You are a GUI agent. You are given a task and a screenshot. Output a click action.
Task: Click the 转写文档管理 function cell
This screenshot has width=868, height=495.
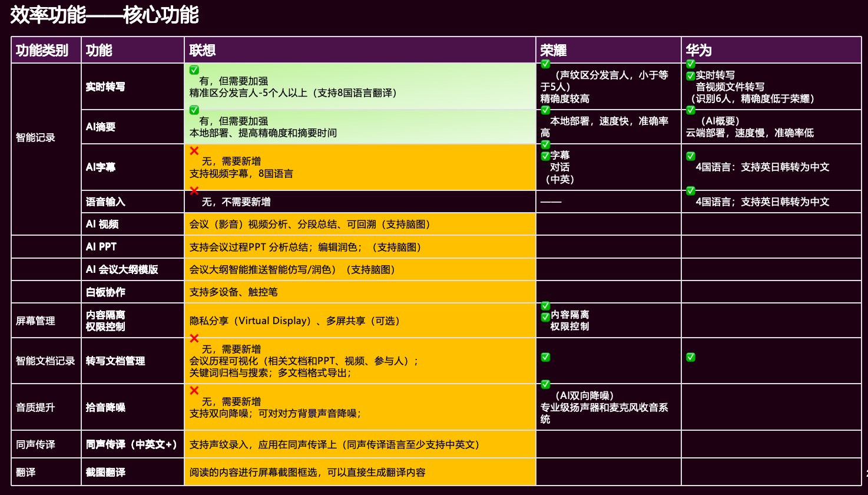pos(132,361)
